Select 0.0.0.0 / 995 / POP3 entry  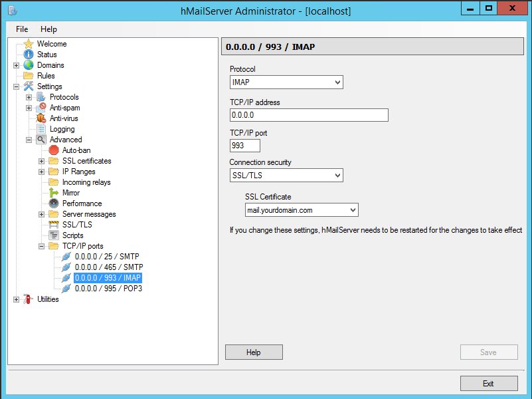108,289
